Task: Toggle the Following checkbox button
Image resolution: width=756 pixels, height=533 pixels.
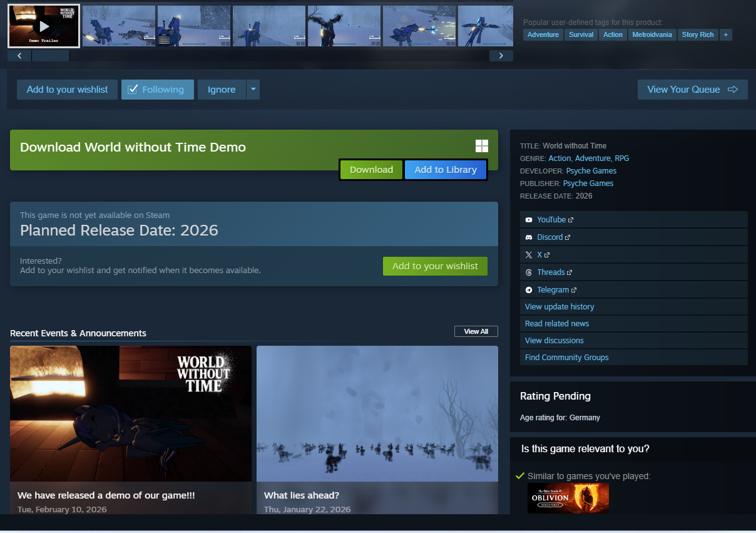Action: click(x=158, y=90)
